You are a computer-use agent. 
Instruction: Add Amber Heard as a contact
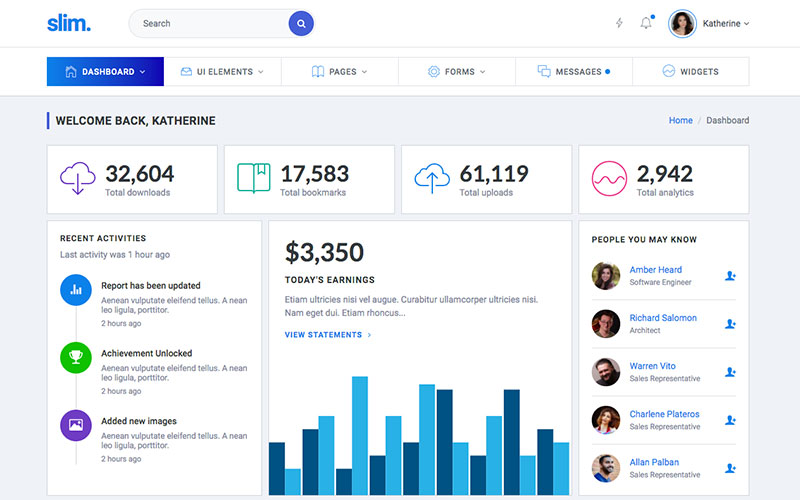(x=730, y=276)
